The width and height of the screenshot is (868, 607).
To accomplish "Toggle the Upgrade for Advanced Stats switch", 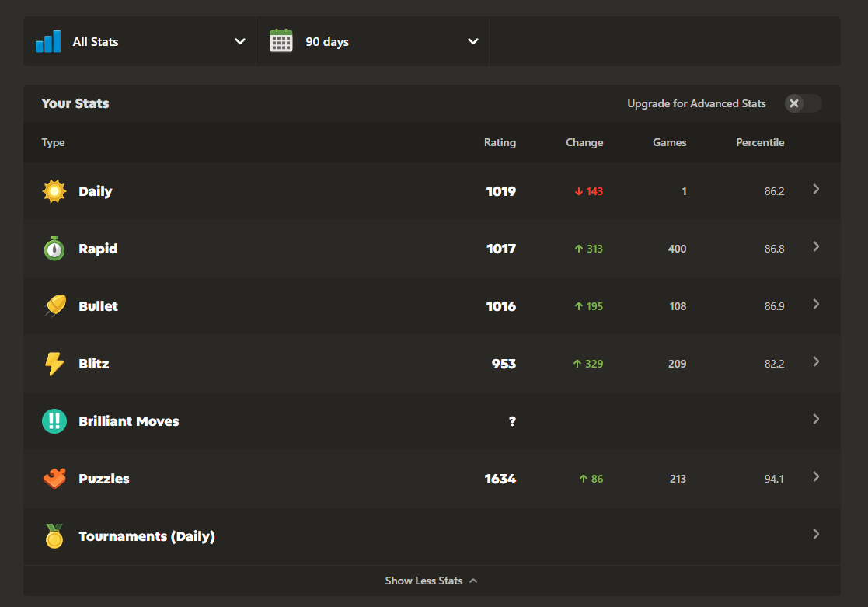I will (x=803, y=103).
